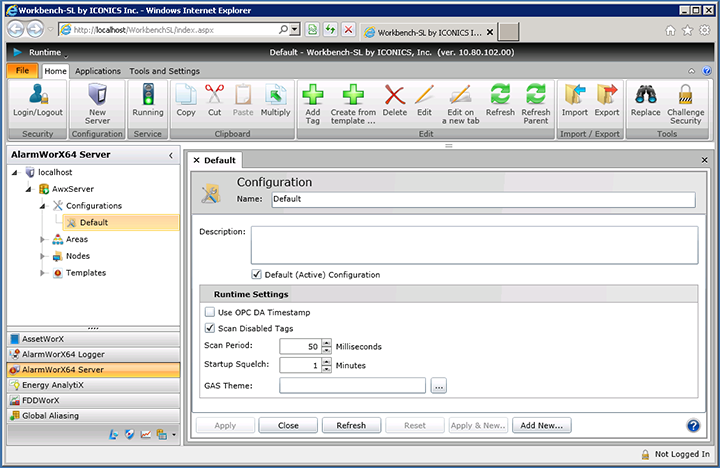Enable Use OPC DA Timestamp checkbox
Image resolution: width=720 pixels, height=468 pixels.
pos(210,313)
